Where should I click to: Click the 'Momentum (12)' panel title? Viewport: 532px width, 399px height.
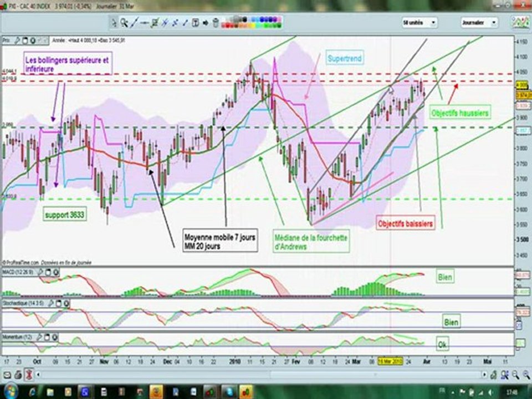pyautogui.click(x=17, y=337)
